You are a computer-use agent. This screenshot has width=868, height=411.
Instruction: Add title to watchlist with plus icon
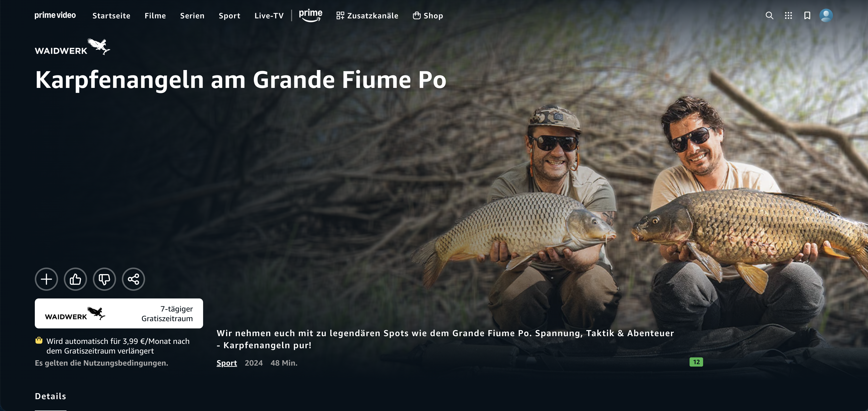click(46, 279)
